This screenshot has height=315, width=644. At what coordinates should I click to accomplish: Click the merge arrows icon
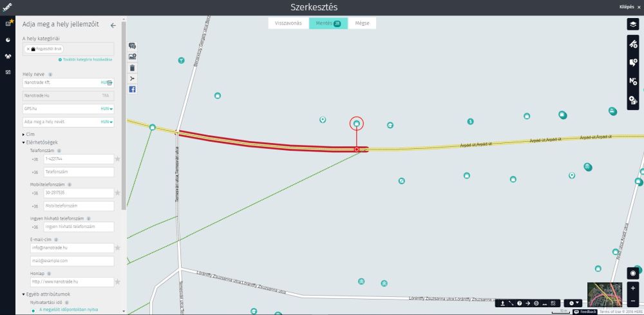point(132,79)
